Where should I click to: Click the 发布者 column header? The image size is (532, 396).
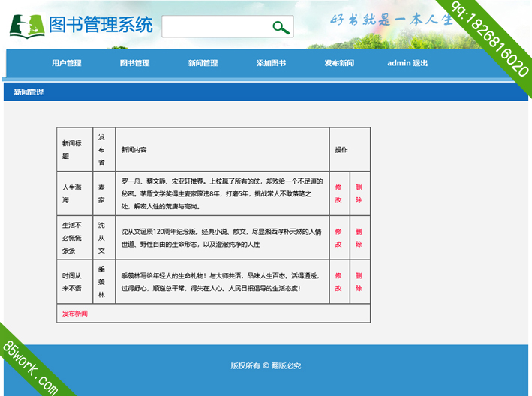[104, 149]
